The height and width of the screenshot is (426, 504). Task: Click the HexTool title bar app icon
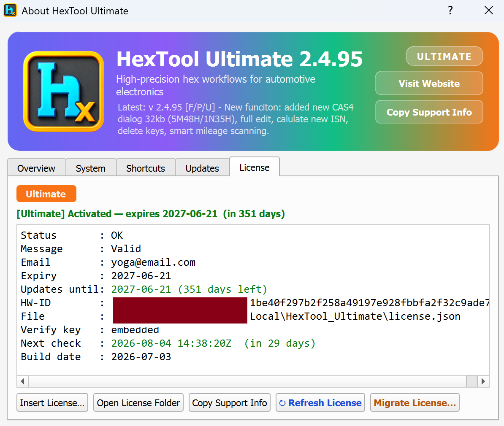click(x=10, y=10)
